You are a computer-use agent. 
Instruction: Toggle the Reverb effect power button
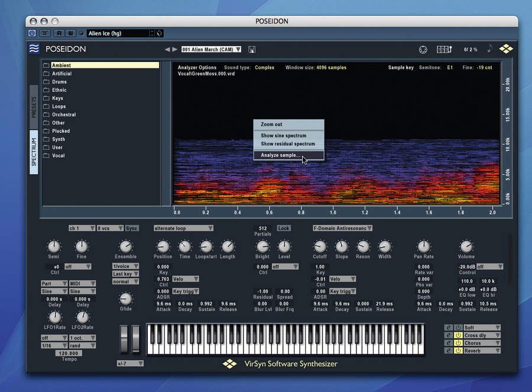coord(458,351)
